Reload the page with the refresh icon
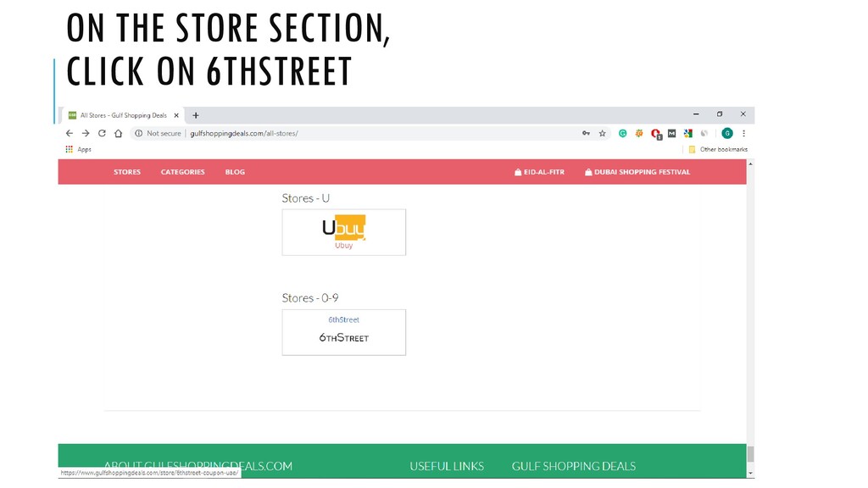 [102, 133]
